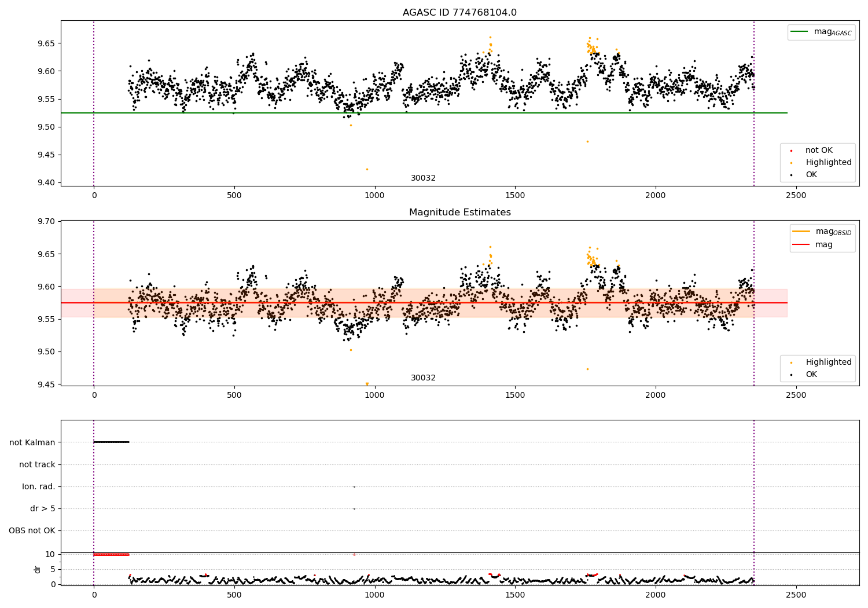
Task: Click the "Ion. rad." y-axis label
Action: 39,487
